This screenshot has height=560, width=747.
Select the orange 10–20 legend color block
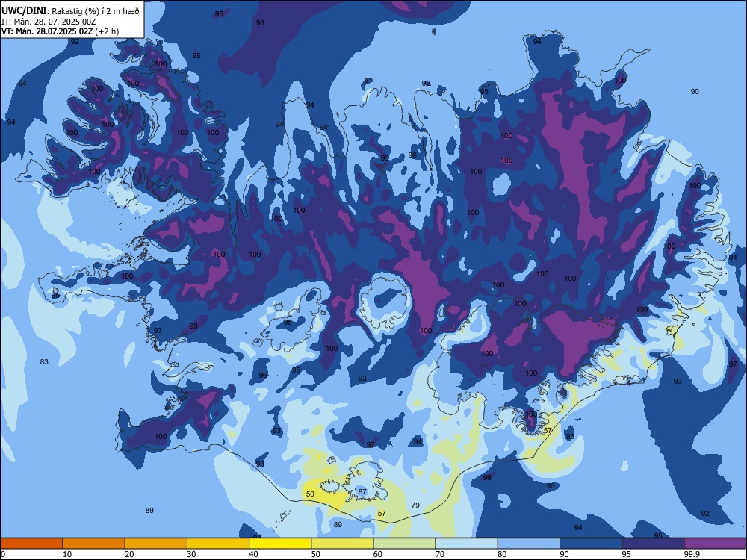94,544
